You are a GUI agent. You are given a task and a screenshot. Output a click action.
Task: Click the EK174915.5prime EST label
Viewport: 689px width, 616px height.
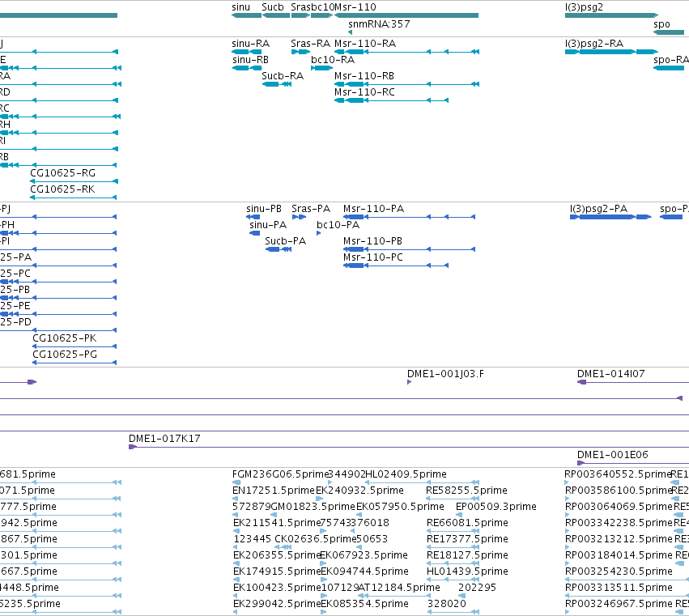click(277, 571)
